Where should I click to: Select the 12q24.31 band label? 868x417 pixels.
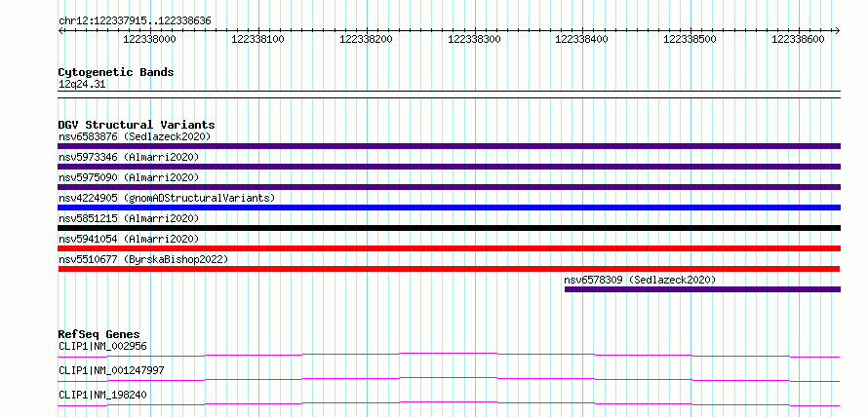coord(82,85)
